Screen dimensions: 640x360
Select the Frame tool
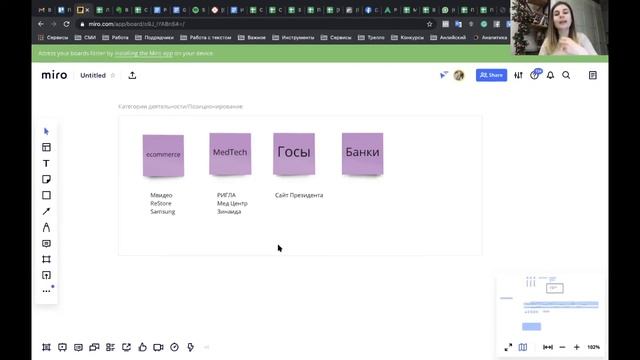tap(46, 259)
